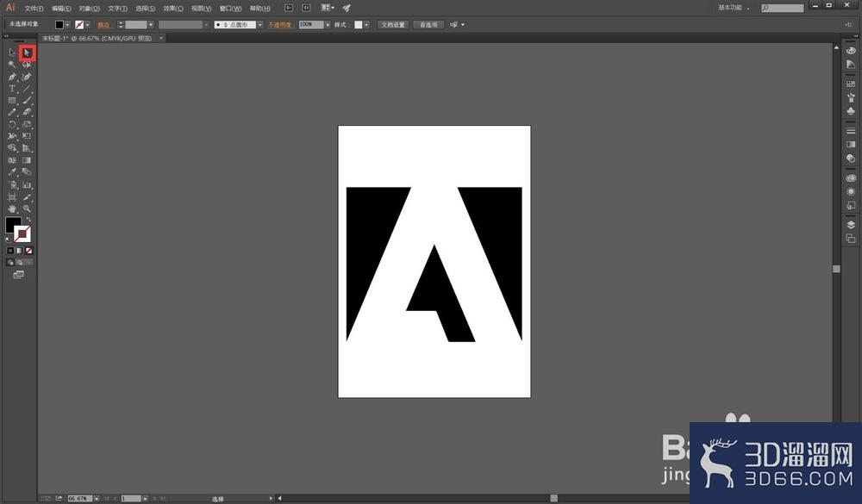Open the 基本功能 workspace switcher
Screen dimensions: 862x504
pos(734,8)
